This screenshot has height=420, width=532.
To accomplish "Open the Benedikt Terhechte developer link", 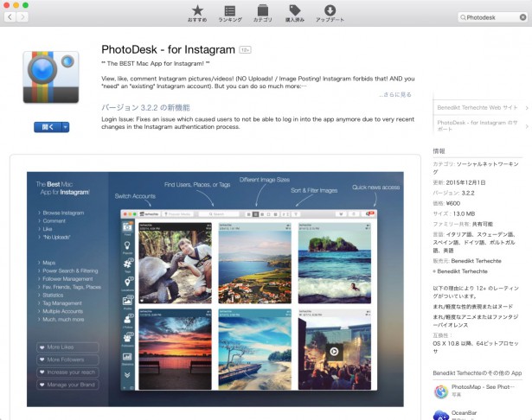I will click(x=462, y=271).
